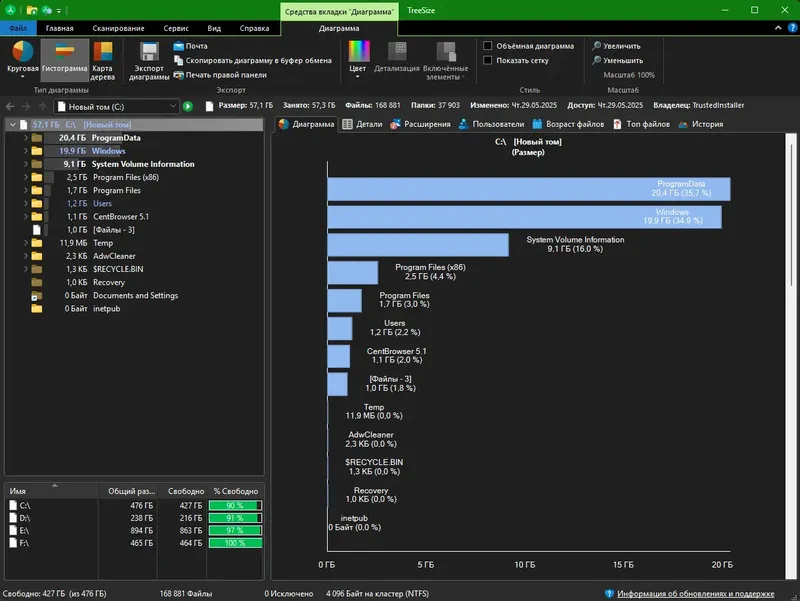Click the TreeSize app logo icon
Screen dimensions: 800x601
10,10
